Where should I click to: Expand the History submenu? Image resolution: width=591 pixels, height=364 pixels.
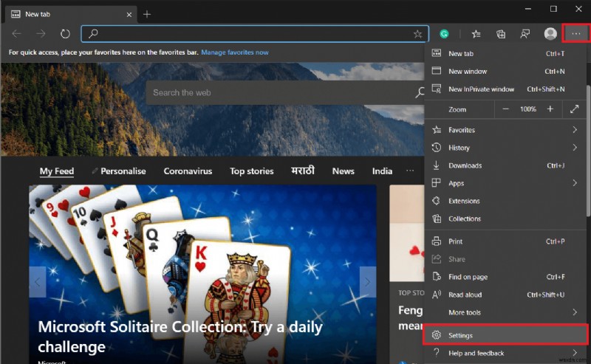(505, 148)
